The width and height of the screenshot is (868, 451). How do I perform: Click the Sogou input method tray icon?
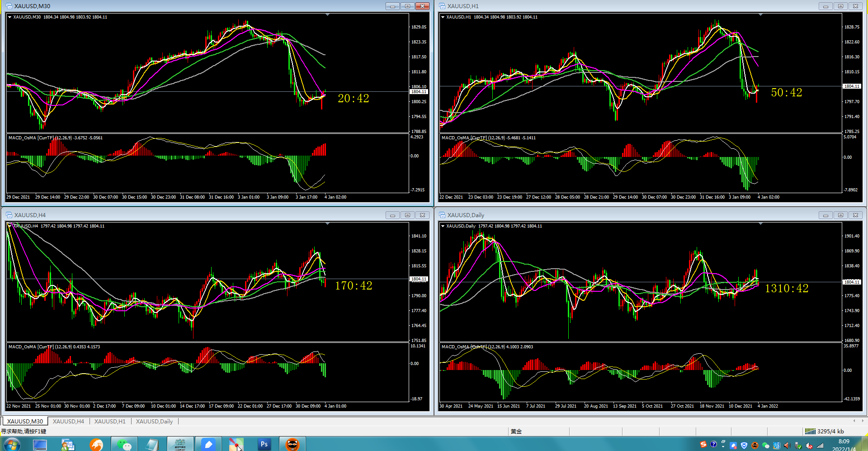(703, 445)
